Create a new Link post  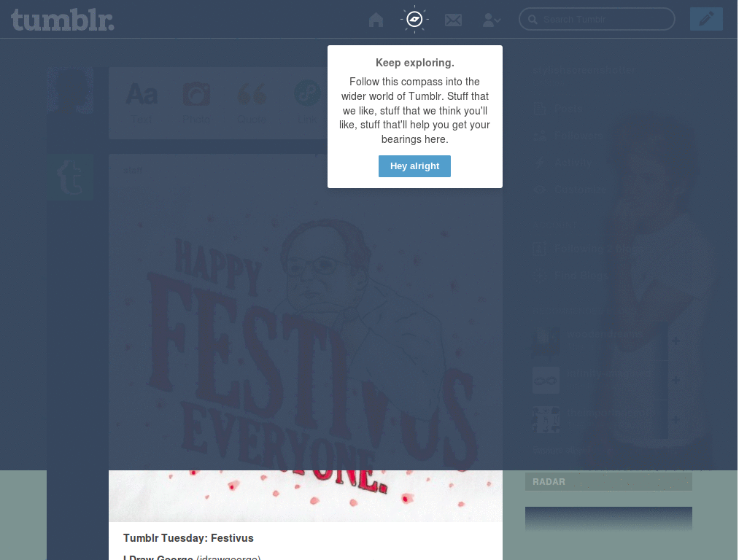coord(307,103)
